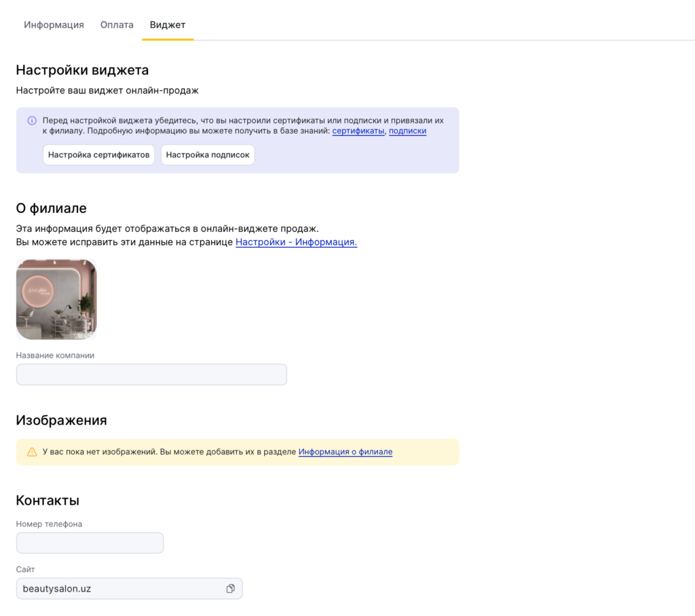Click the branch salon photo thumbnail
This screenshot has height=616, width=695.
pos(56,299)
